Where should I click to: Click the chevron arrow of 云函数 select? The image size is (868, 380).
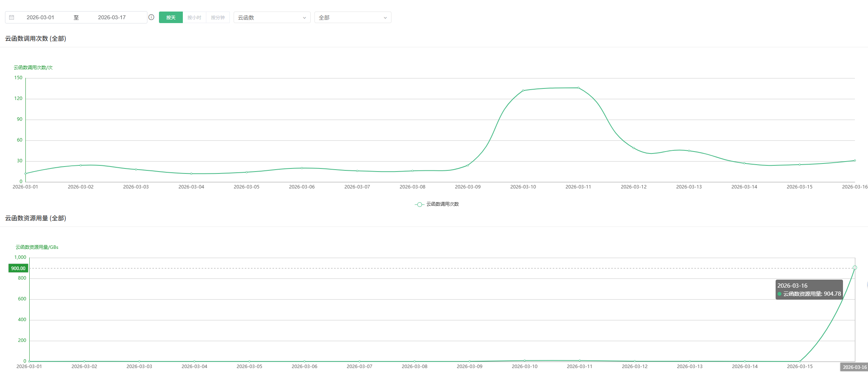pos(304,18)
